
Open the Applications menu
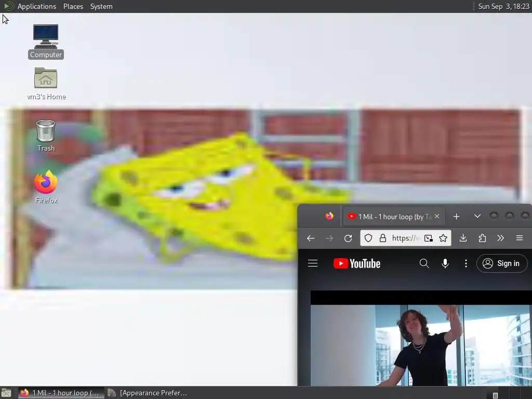coord(37,6)
